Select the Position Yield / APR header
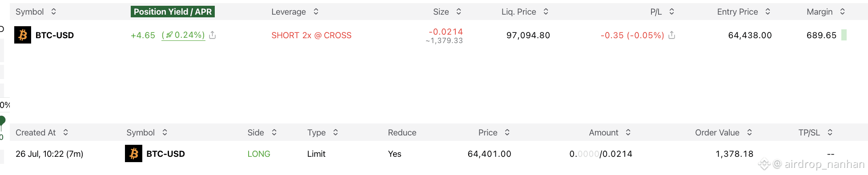This screenshot has height=175, width=868. coord(173,12)
